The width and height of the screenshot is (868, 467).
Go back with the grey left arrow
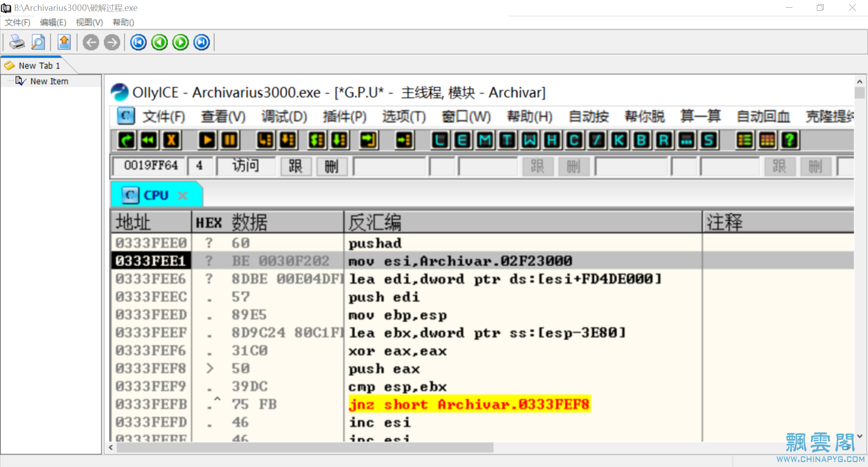91,42
